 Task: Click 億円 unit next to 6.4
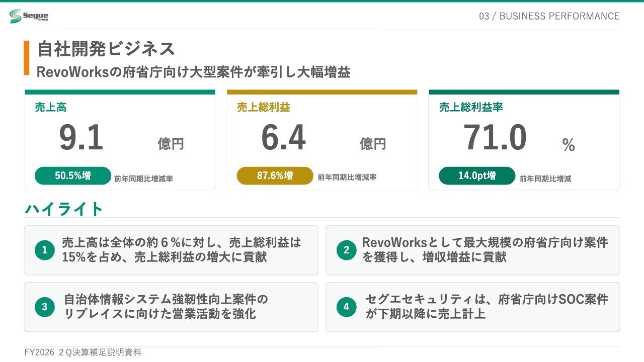(373, 144)
